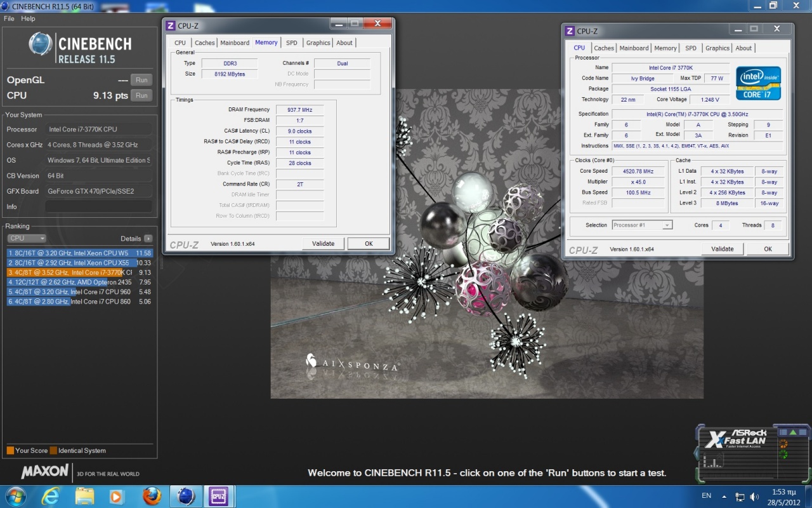Open the Memory tab in the processor CPU-Z window
Screen dimensions: 812x508
pyautogui.click(x=665, y=48)
